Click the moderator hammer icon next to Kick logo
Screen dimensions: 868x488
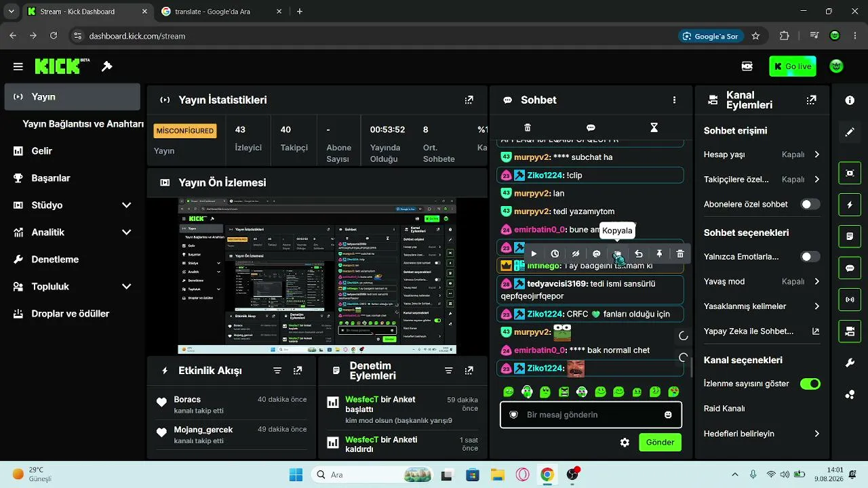point(106,66)
